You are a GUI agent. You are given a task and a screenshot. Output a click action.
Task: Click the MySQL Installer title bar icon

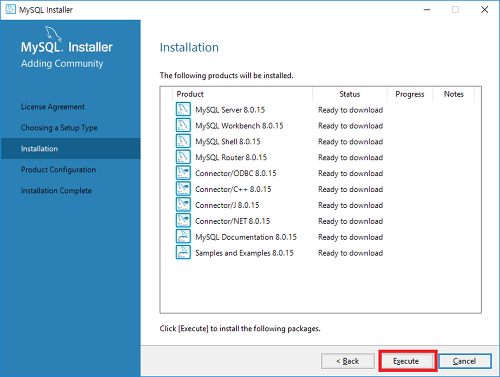[10, 9]
